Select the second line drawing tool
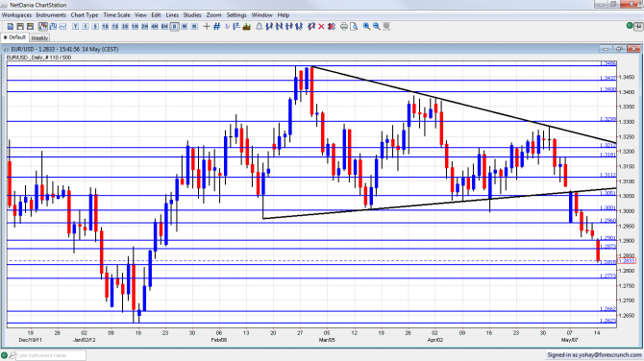 (x=280, y=27)
